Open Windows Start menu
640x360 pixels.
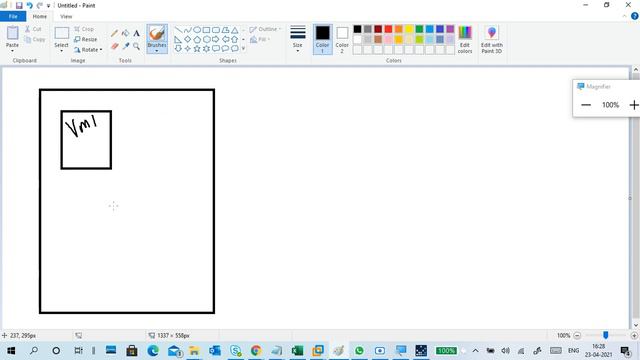point(11,351)
